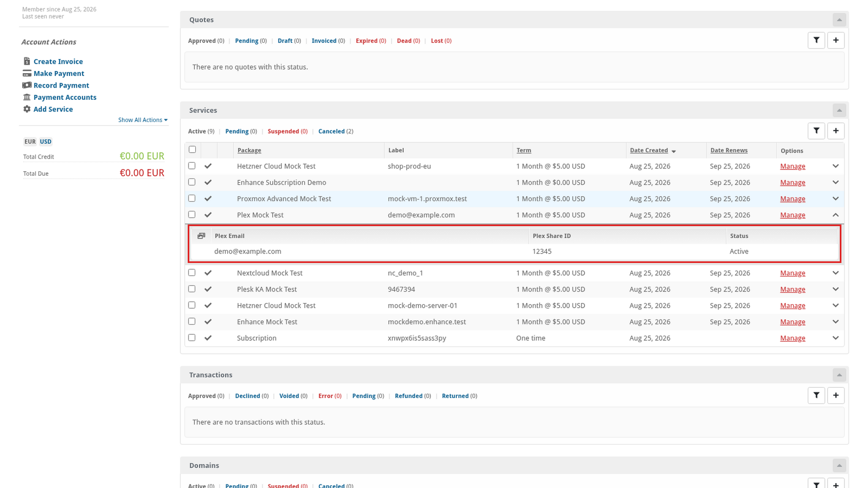Toggle the select-all services checkbox
The width and height of the screenshot is (868, 488).
click(192, 150)
